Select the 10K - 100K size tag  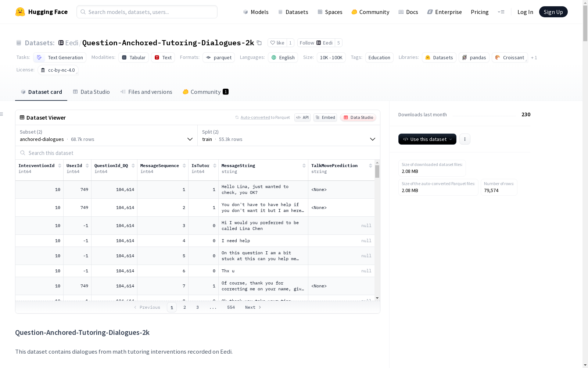(331, 57)
